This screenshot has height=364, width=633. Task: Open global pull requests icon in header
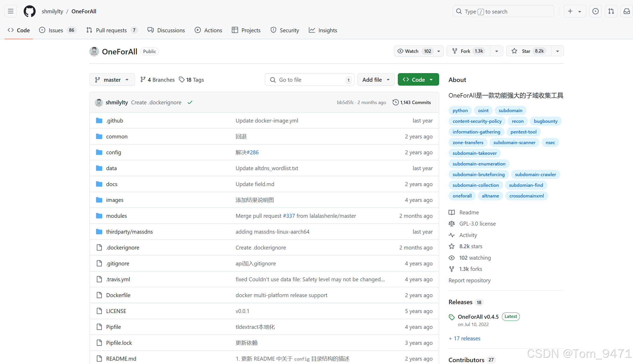(611, 11)
